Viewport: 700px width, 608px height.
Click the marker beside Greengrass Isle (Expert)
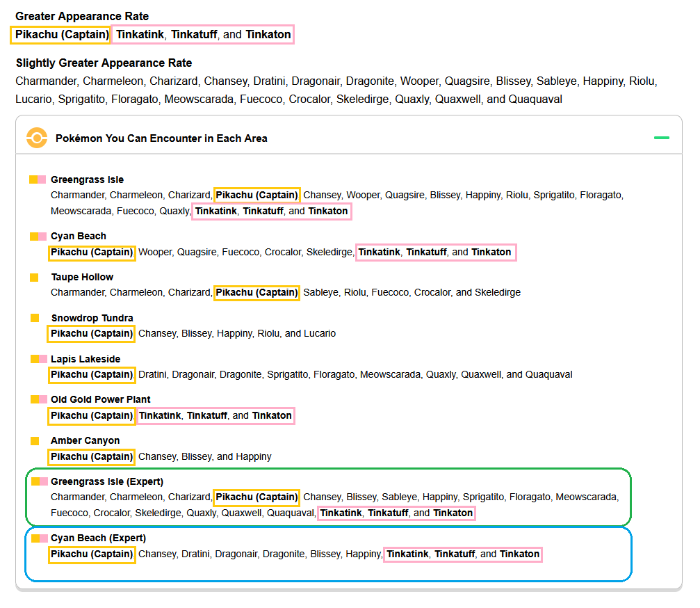click(40, 481)
